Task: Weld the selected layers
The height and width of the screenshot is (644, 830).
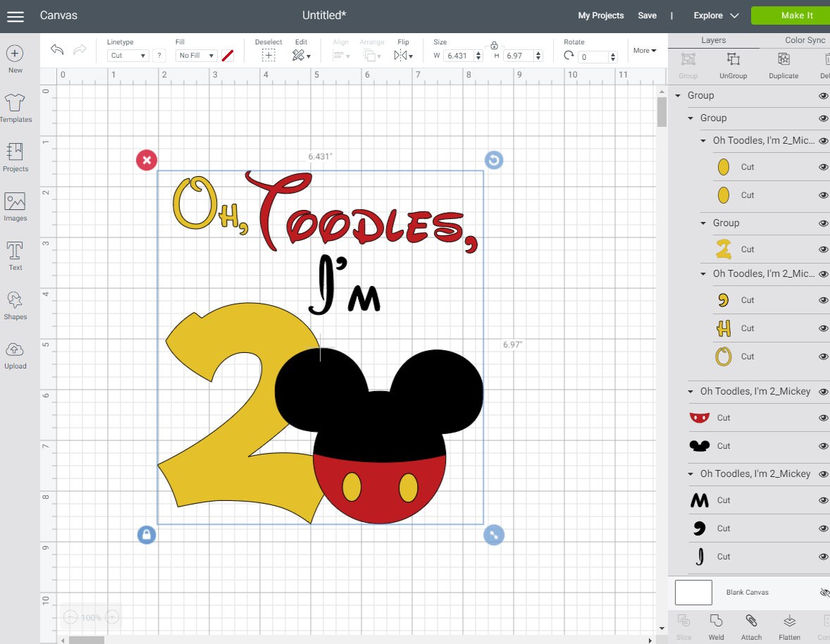Action: (x=716, y=624)
